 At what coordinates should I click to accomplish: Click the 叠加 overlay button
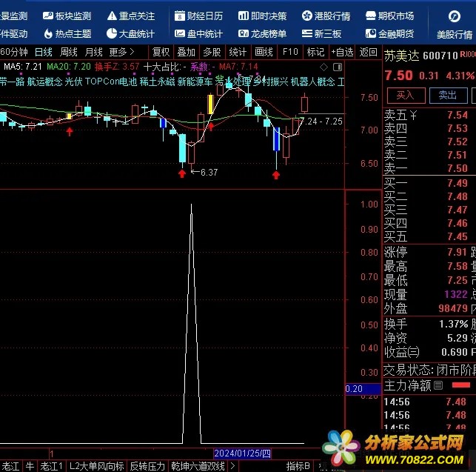click(186, 52)
